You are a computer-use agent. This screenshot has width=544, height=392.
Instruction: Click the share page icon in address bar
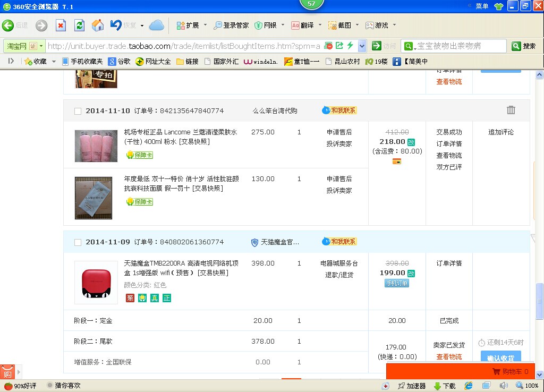339,46
